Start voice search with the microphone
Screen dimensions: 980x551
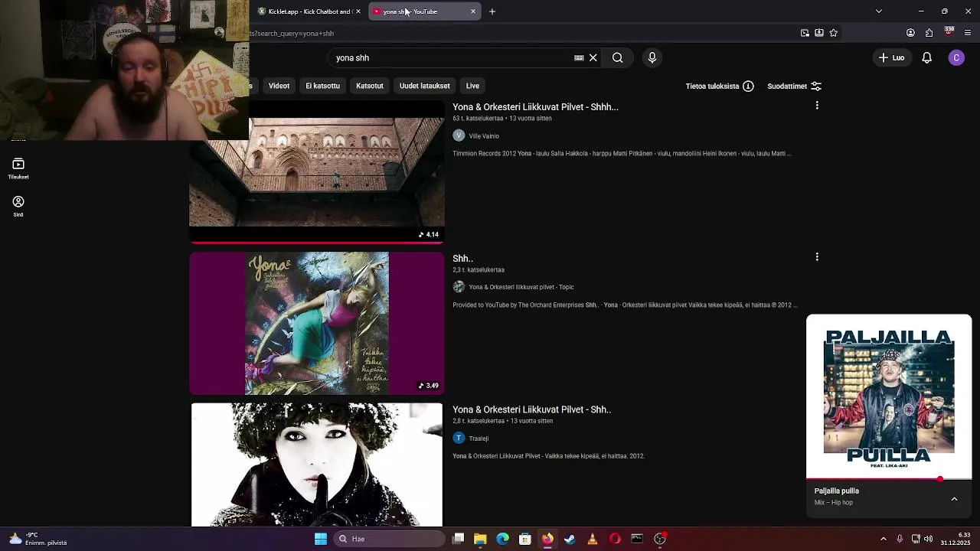[x=652, y=57]
